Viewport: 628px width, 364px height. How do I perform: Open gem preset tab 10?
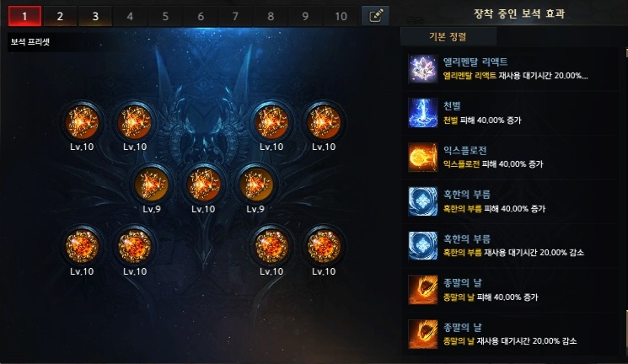[x=341, y=16]
